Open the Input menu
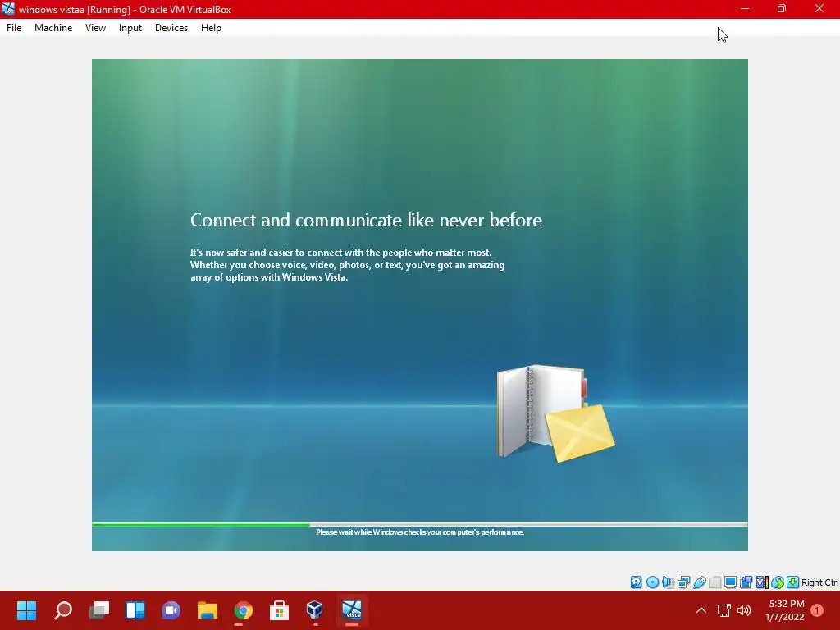840x630 pixels. [130, 28]
